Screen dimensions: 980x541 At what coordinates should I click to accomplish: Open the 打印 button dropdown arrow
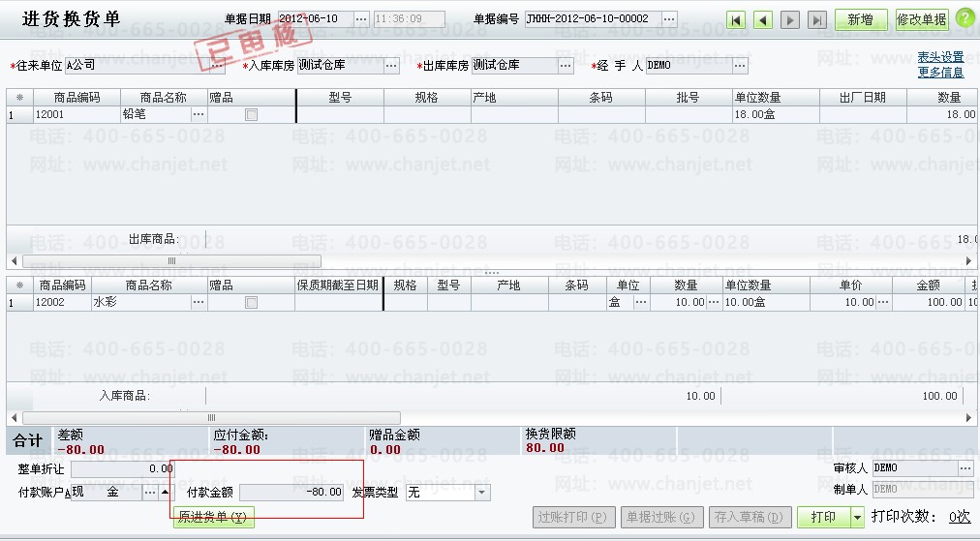pyautogui.click(x=857, y=518)
